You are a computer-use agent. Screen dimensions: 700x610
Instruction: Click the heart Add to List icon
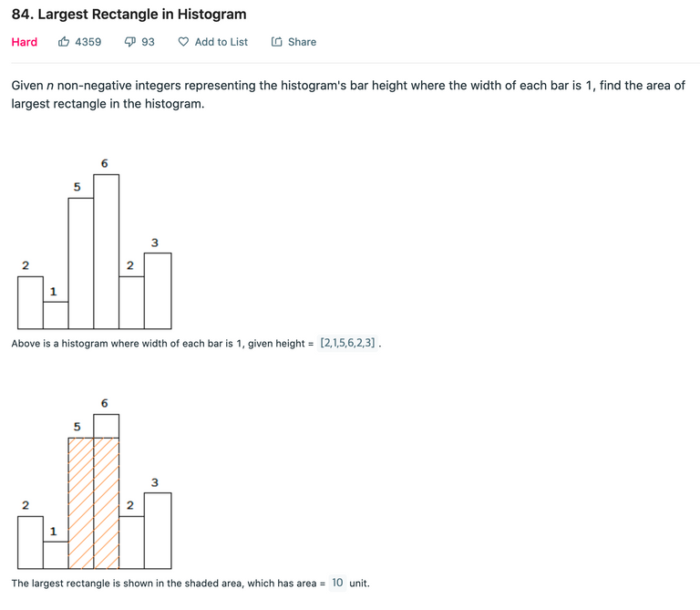pyautogui.click(x=183, y=42)
